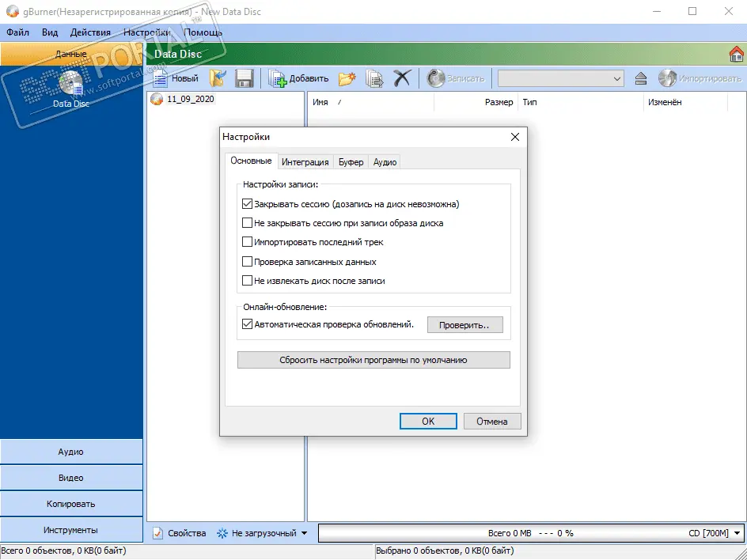Click the floppy disk save icon
The width and height of the screenshot is (747, 560).
point(244,78)
